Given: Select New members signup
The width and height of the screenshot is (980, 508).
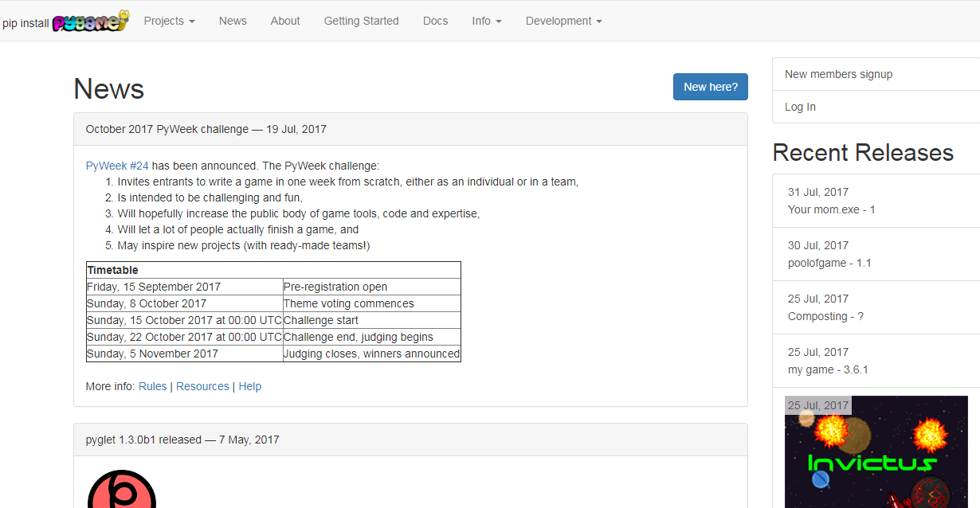Looking at the screenshot, I should pos(838,74).
